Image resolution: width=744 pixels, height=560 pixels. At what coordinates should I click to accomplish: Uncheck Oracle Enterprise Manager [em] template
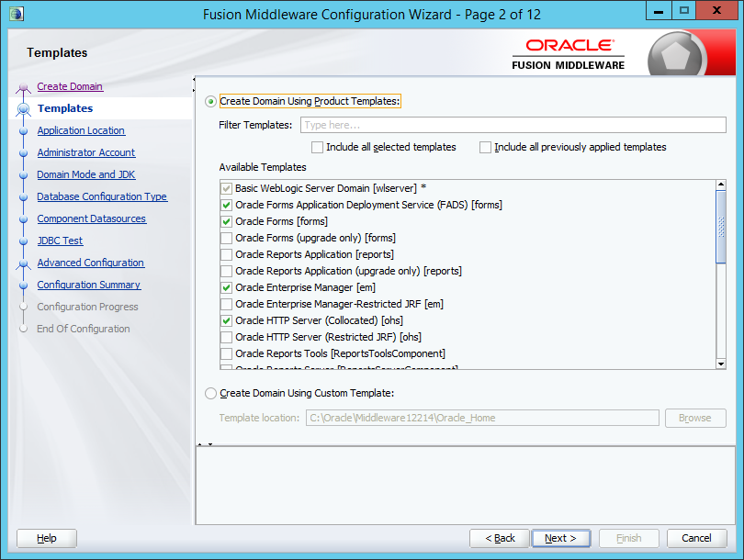pyautogui.click(x=226, y=288)
